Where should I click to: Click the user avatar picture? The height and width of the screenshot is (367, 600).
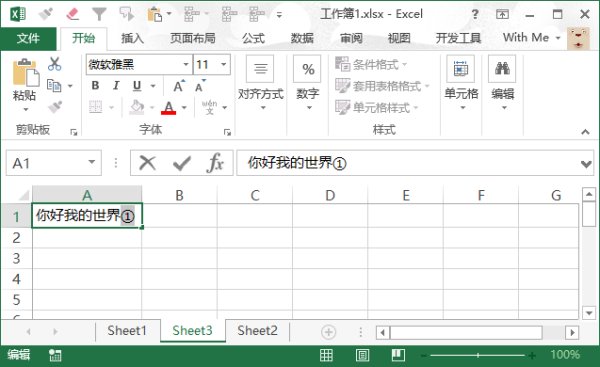pos(578,39)
